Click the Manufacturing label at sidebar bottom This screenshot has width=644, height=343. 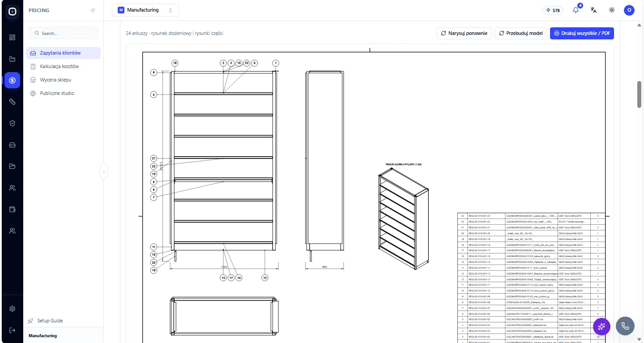tap(43, 335)
